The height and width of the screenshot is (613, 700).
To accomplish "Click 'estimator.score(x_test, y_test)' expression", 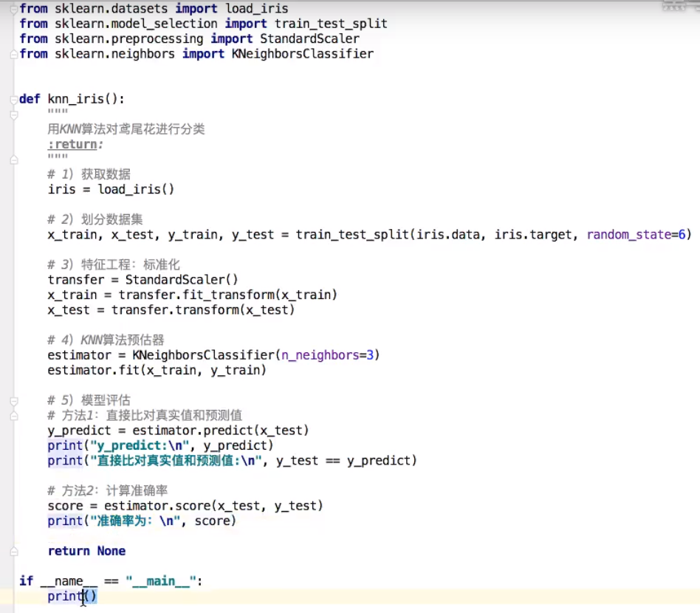I will pos(213,506).
